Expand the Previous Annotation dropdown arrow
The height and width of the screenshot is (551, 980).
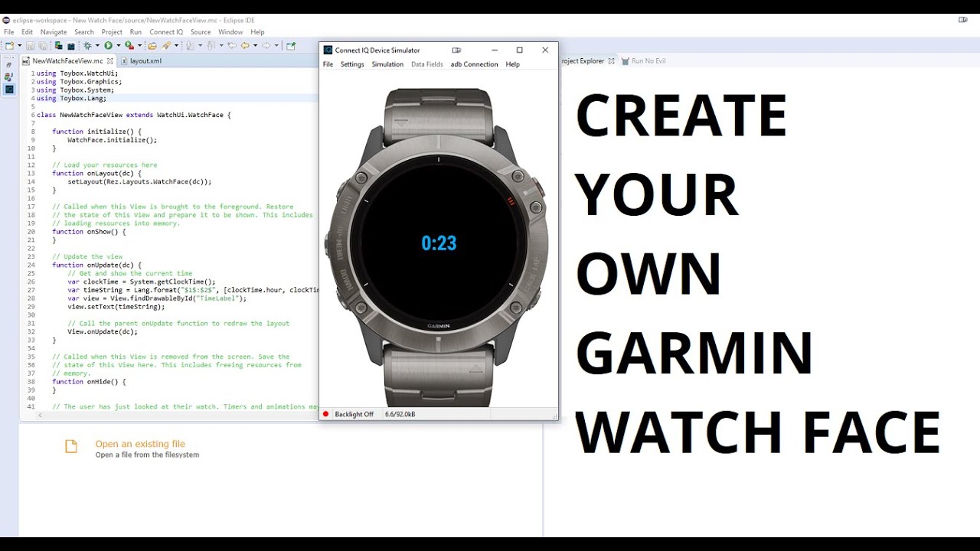221,45
